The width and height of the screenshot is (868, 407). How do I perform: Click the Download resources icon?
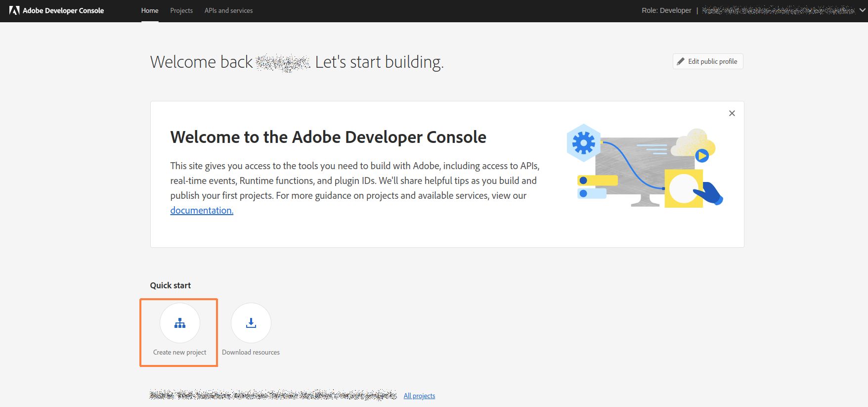(x=251, y=323)
